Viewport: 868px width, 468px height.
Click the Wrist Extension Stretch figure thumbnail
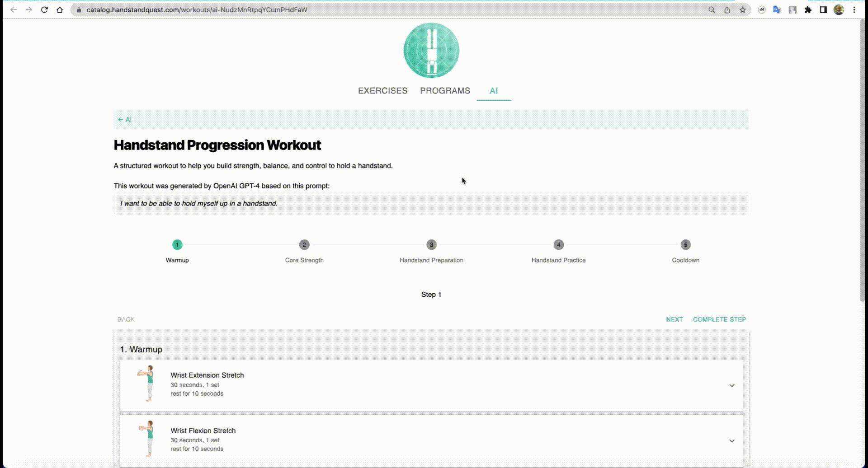coord(147,384)
